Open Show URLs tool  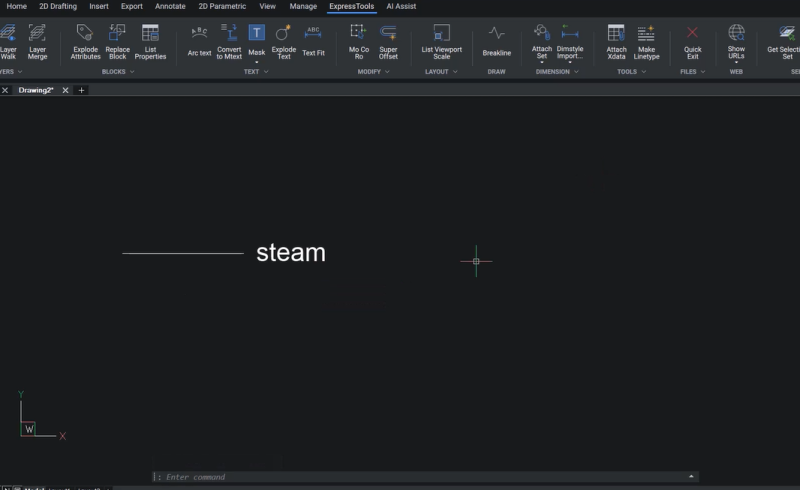pyautogui.click(x=736, y=41)
